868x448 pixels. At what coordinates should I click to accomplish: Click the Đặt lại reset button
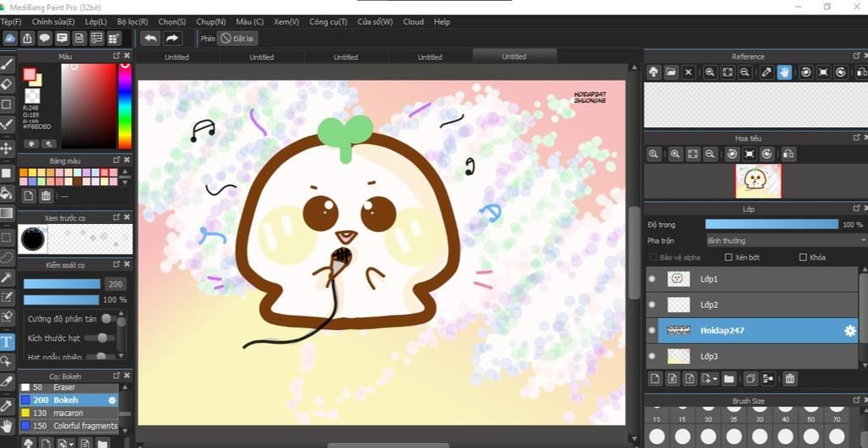237,38
